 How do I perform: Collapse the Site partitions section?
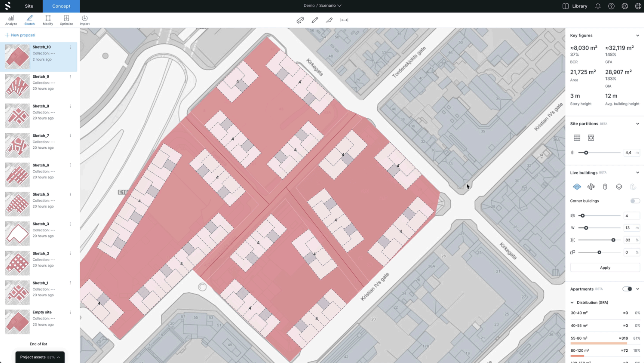638,124
